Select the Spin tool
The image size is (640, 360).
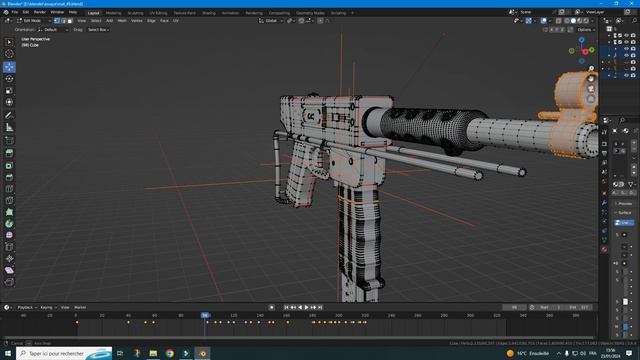tap(9, 224)
